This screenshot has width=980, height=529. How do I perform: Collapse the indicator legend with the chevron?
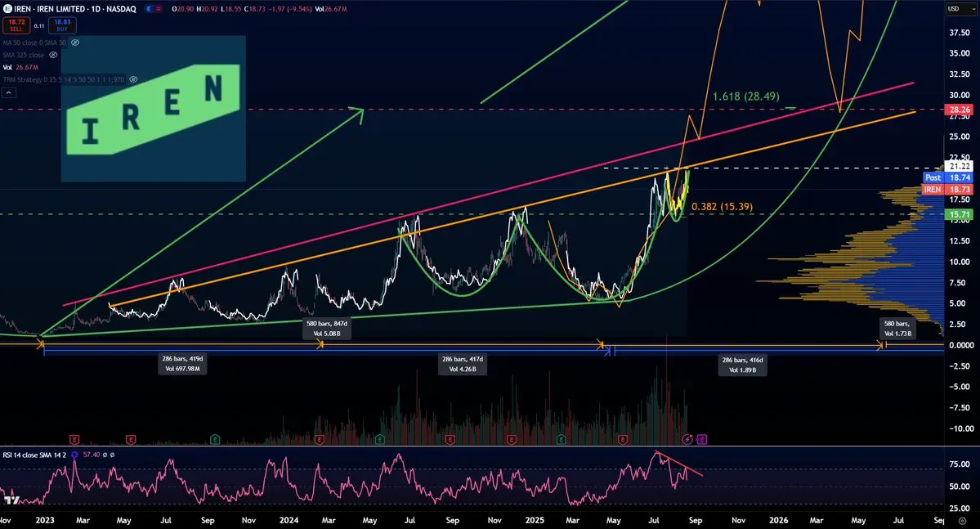[x=9, y=92]
